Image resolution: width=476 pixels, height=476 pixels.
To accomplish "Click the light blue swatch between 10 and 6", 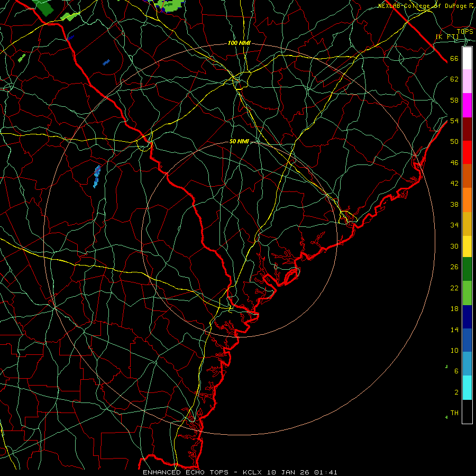I will point(467,364).
